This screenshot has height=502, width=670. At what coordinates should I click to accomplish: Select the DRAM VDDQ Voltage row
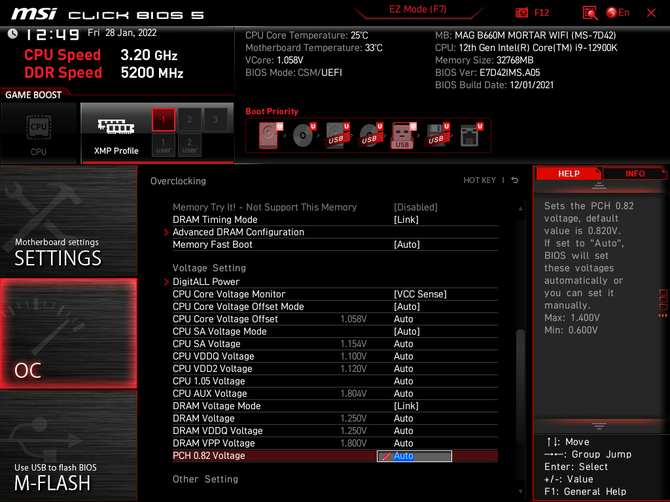tap(335, 431)
